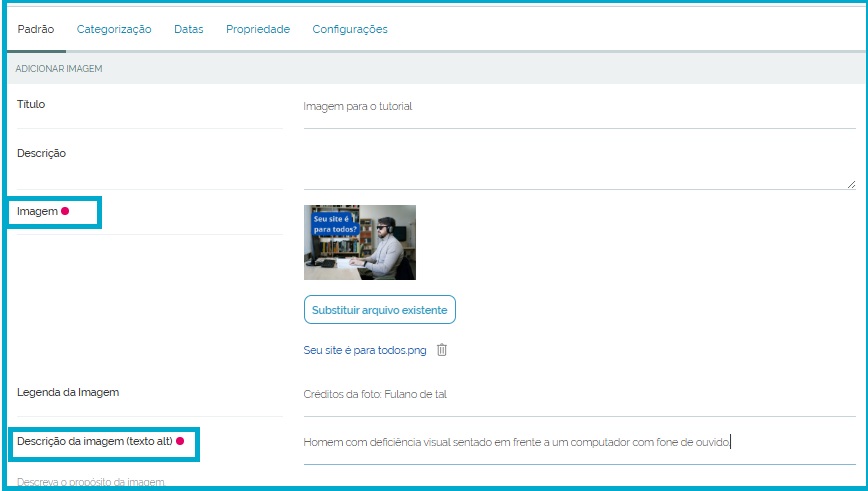Viewport: 868px width, 491px height.
Task: Click the Título field label
Action: point(31,104)
